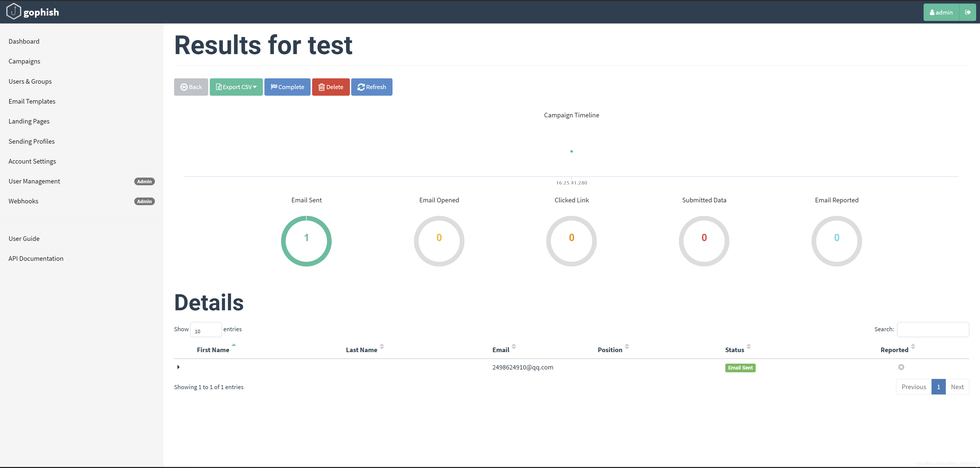Click the Campaign Timeline chart title
Viewport: 980px width, 468px height.
click(571, 115)
